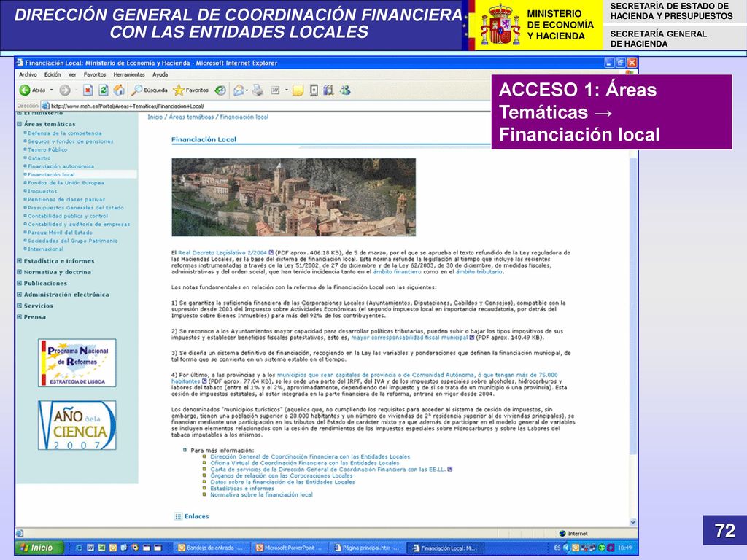This screenshot has height=560, width=747.
Task: Open Oficina Virtual de Coordinación Financiera link
Action: 305,463
